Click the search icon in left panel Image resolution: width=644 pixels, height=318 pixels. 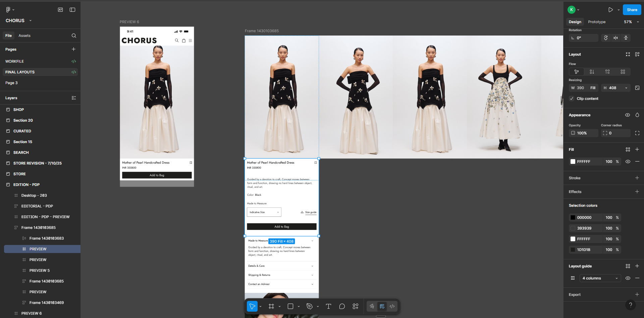[x=74, y=36]
